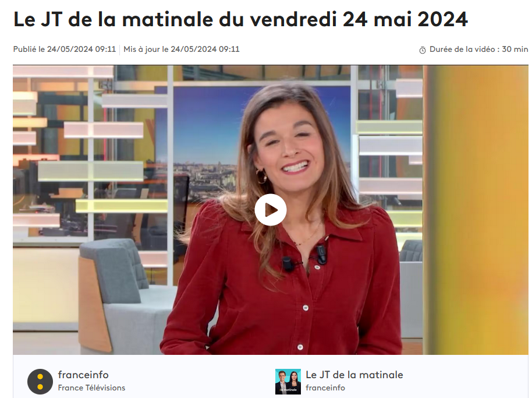Open the franceinfo channel name link
The width and height of the screenshot is (532, 398).
(x=83, y=375)
